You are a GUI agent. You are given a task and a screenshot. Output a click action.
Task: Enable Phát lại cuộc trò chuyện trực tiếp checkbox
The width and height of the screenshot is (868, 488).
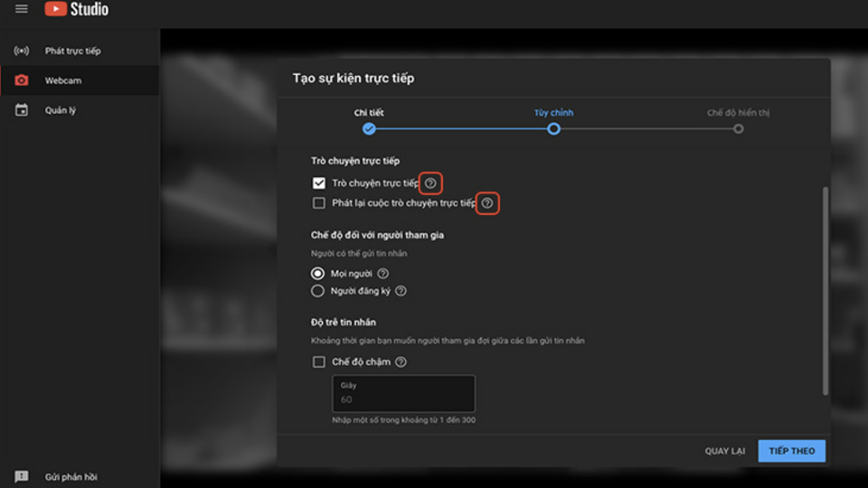[x=319, y=203]
